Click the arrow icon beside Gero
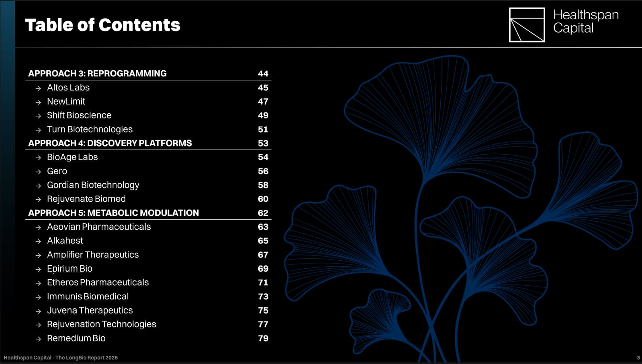The image size is (642, 364). tap(38, 172)
